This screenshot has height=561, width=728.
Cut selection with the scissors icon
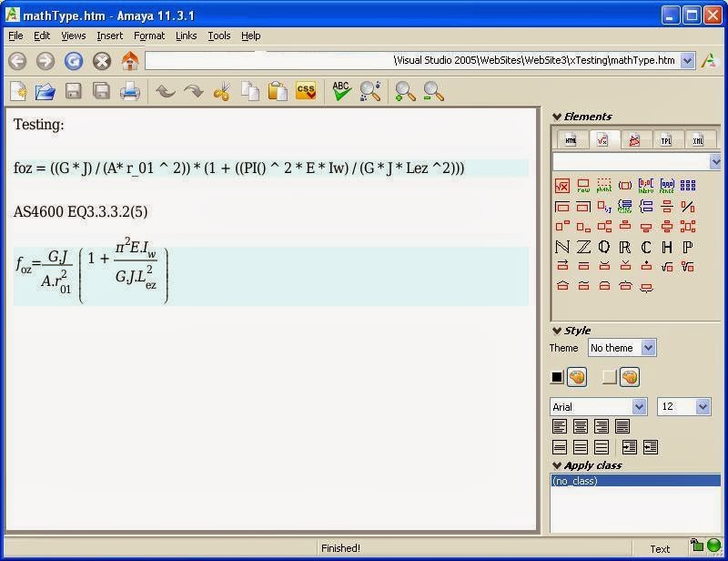point(222,91)
